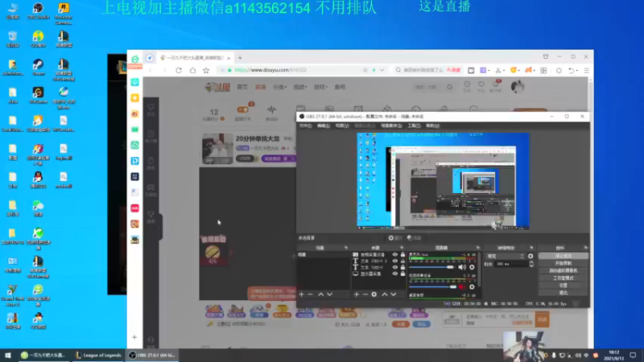The image size is (644, 362).
Task: Go to browser home page icon
Action: point(192,70)
